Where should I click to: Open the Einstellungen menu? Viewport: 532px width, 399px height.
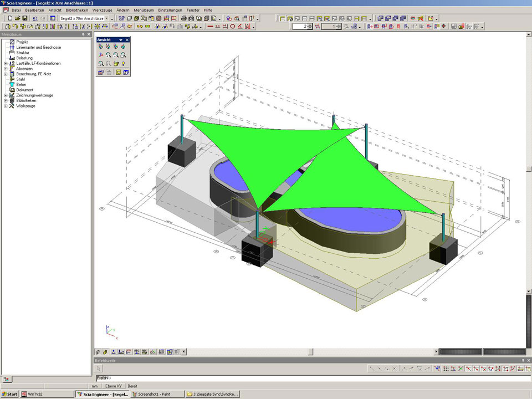click(170, 10)
